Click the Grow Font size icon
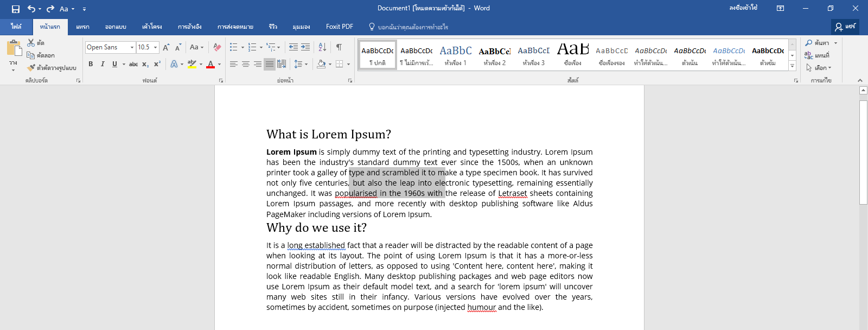 166,47
